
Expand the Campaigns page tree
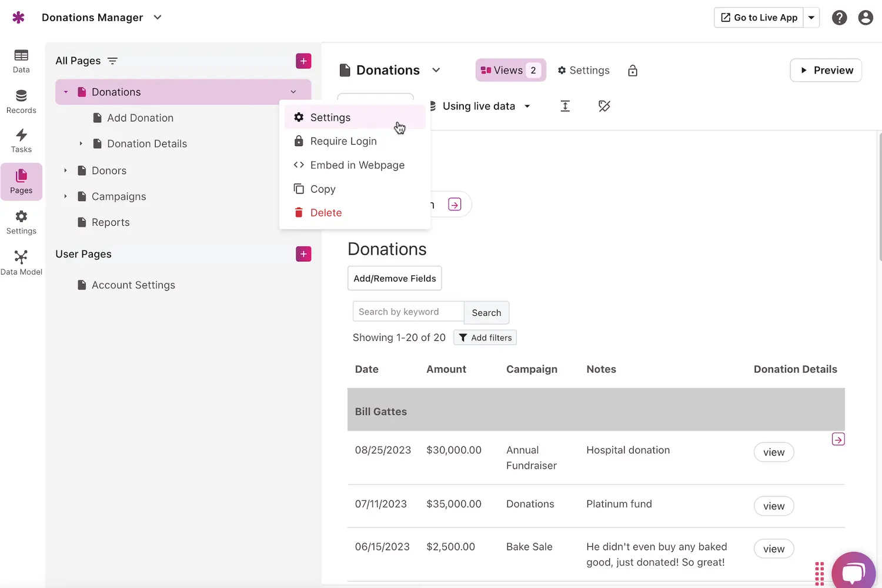(x=65, y=196)
